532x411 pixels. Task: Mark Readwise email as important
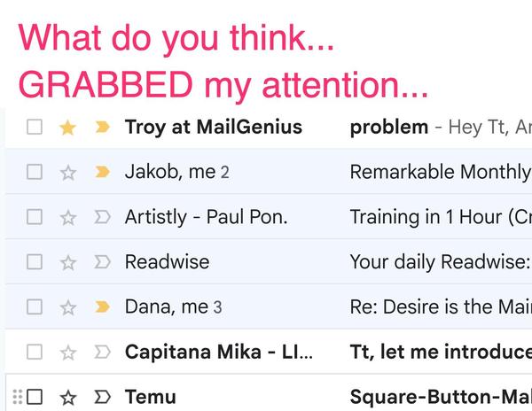[x=102, y=262]
